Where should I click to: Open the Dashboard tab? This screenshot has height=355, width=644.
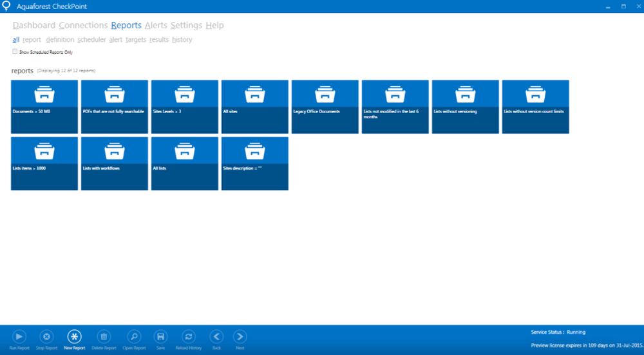click(x=33, y=26)
